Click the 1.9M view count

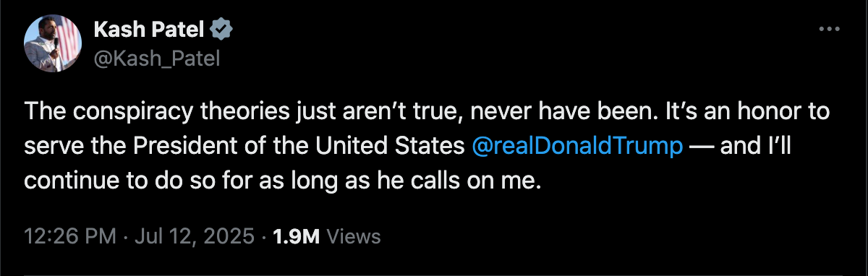click(x=296, y=236)
